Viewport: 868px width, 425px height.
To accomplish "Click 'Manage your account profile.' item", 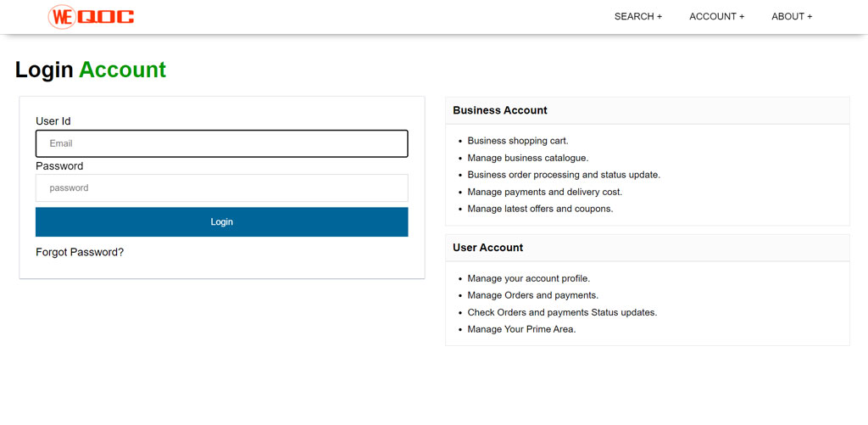I will 528,278.
